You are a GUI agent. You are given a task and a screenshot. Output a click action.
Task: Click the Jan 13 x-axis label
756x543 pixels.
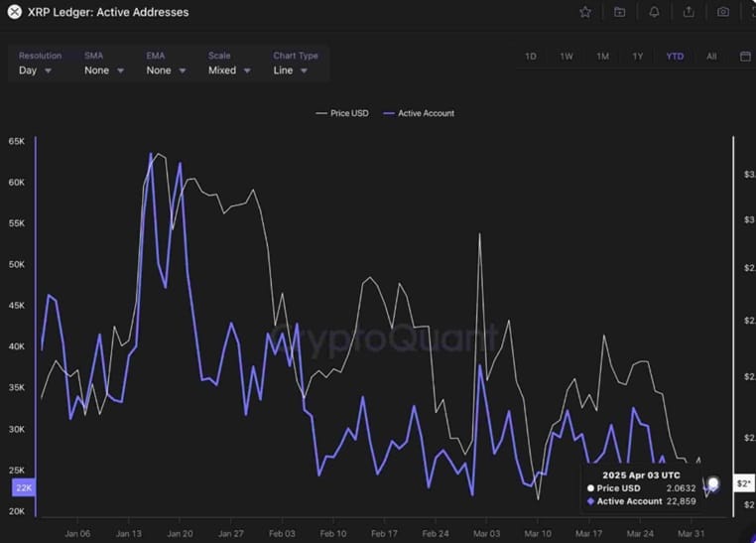pos(129,533)
